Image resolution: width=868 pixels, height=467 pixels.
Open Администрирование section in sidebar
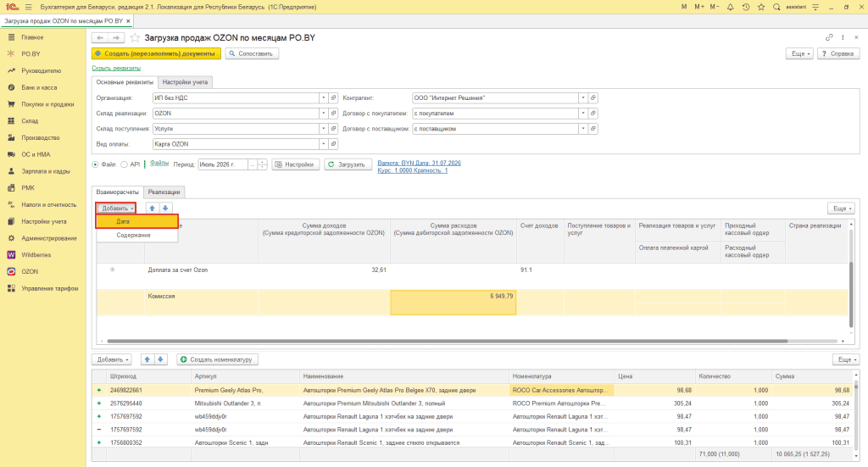click(x=49, y=238)
